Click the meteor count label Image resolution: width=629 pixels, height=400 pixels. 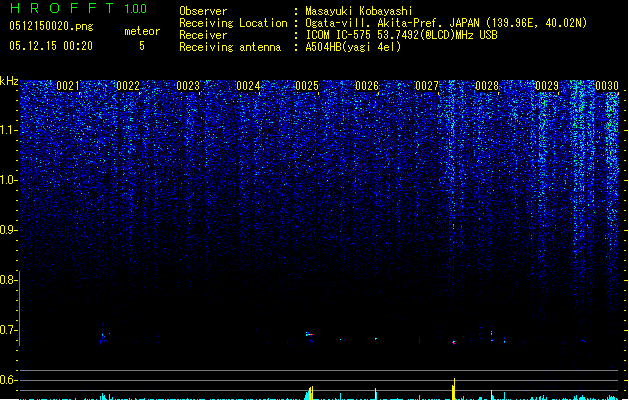(x=142, y=31)
